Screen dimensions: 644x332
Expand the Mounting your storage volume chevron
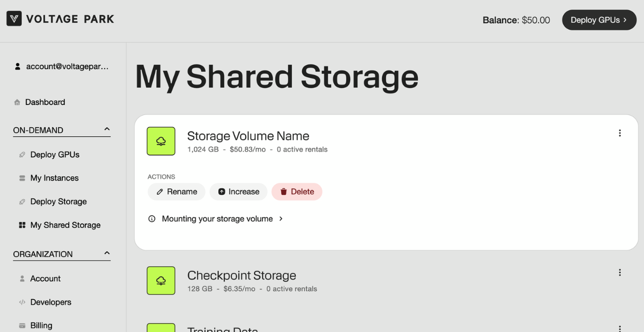pos(281,219)
